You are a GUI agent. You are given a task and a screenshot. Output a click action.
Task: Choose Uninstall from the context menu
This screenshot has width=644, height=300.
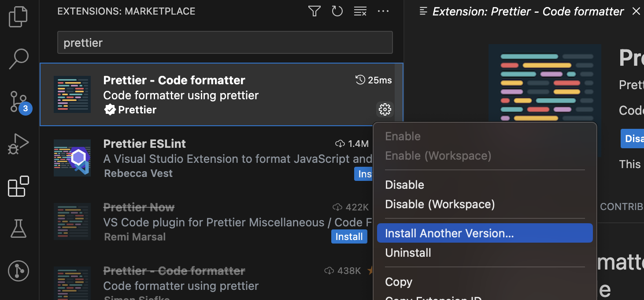click(408, 252)
